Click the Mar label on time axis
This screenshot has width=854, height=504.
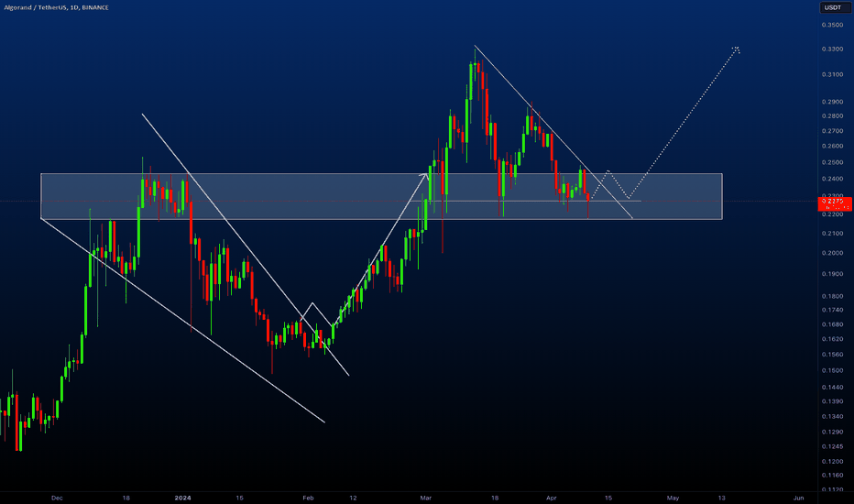tap(426, 498)
